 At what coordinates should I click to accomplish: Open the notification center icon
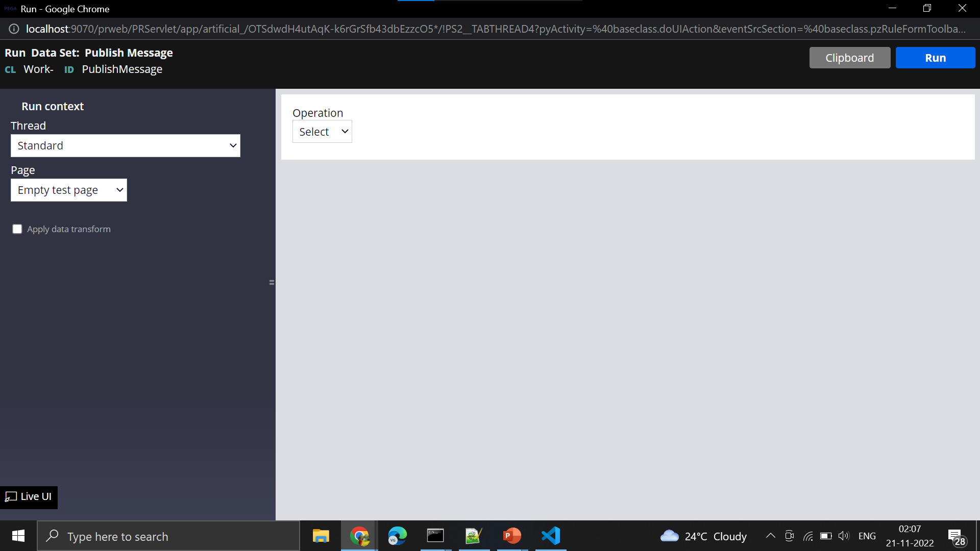pos(955,536)
